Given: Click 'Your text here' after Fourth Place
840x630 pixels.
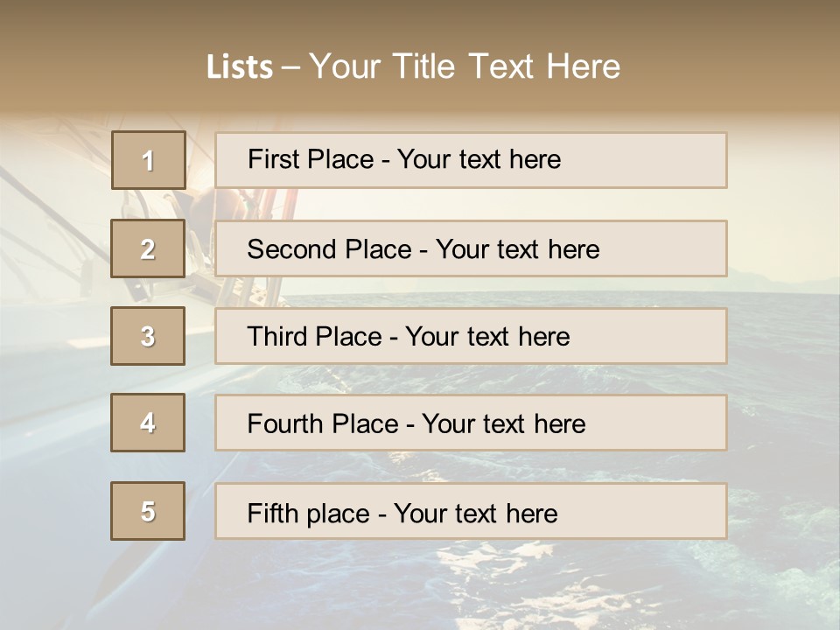Looking at the screenshot, I should [x=503, y=424].
